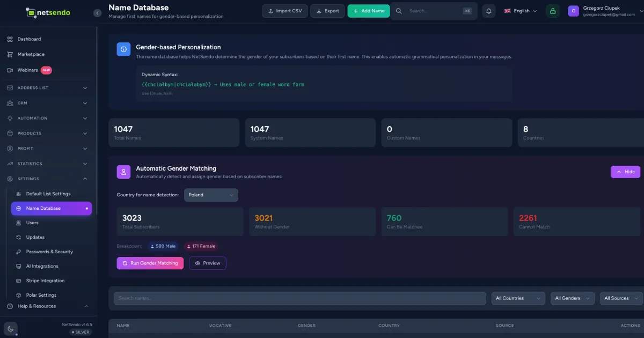The height and width of the screenshot is (338, 644).
Task: Click the Profit dollar icon
Action: [10, 148]
